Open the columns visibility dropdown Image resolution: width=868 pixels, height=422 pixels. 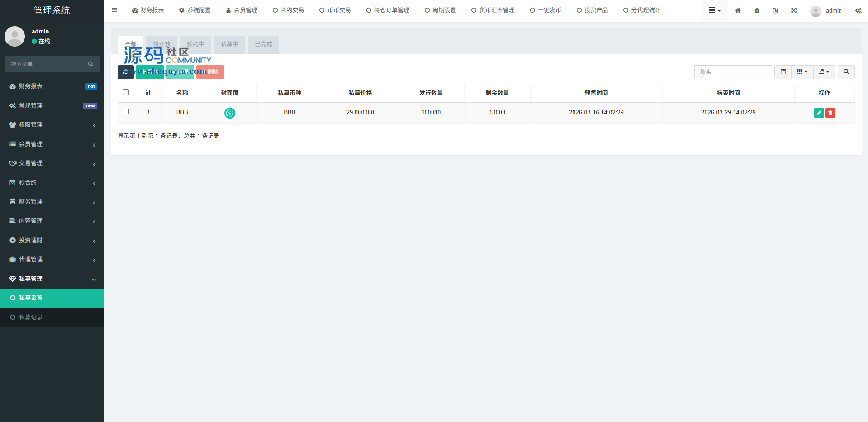click(x=802, y=72)
